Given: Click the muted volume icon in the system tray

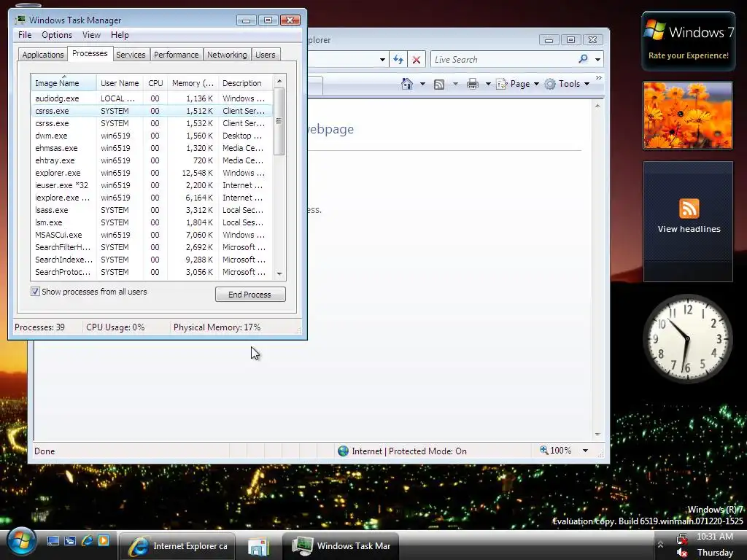Looking at the screenshot, I should (682, 553).
